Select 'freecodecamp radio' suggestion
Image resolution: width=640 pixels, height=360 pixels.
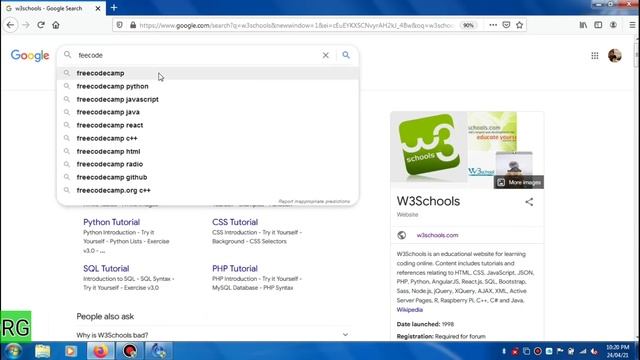[208, 164]
